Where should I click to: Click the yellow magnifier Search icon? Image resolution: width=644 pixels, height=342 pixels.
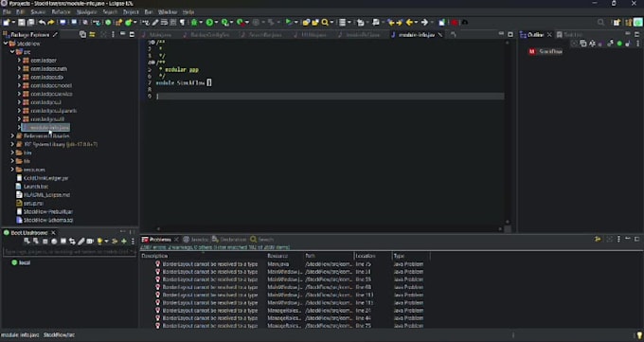coord(325,23)
